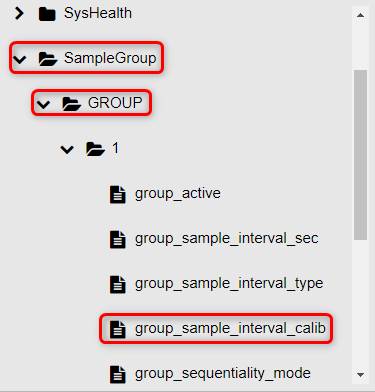375x392 pixels.
Task: Collapse the GROUP tree node
Action: click(x=43, y=105)
